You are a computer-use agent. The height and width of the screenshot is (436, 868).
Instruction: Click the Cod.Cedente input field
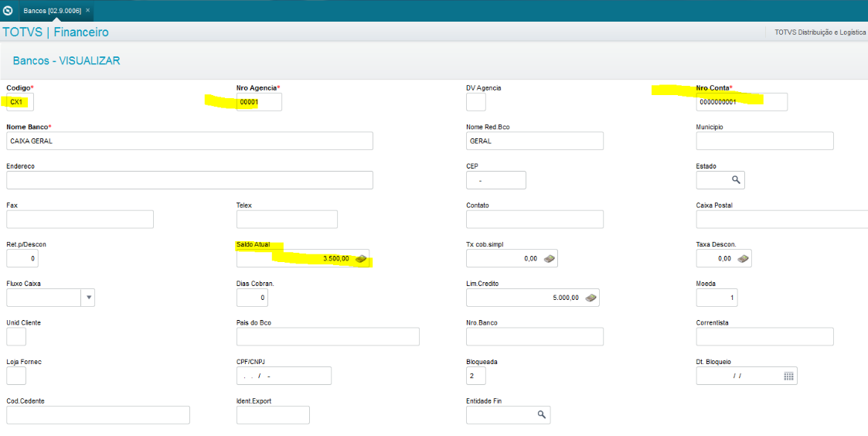(98, 415)
